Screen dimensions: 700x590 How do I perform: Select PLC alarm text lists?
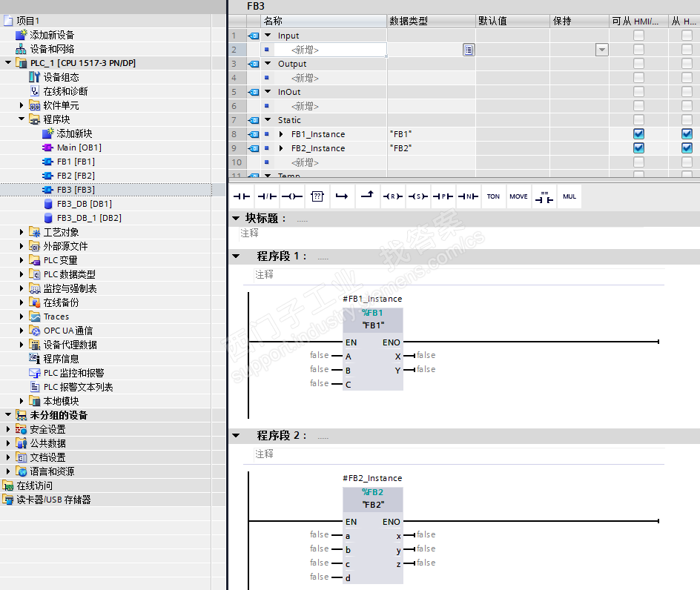click(78, 387)
